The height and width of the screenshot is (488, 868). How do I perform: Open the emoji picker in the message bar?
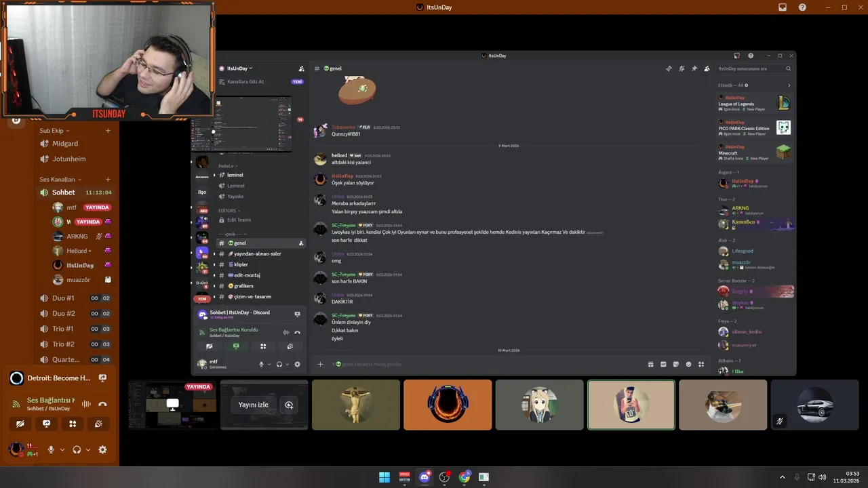pyautogui.click(x=688, y=364)
